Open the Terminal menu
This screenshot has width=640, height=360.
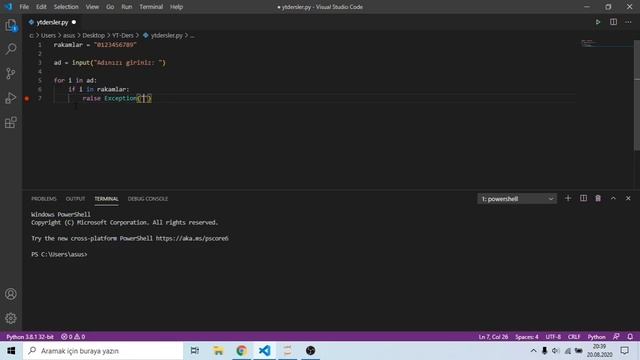pyautogui.click(x=151, y=7)
